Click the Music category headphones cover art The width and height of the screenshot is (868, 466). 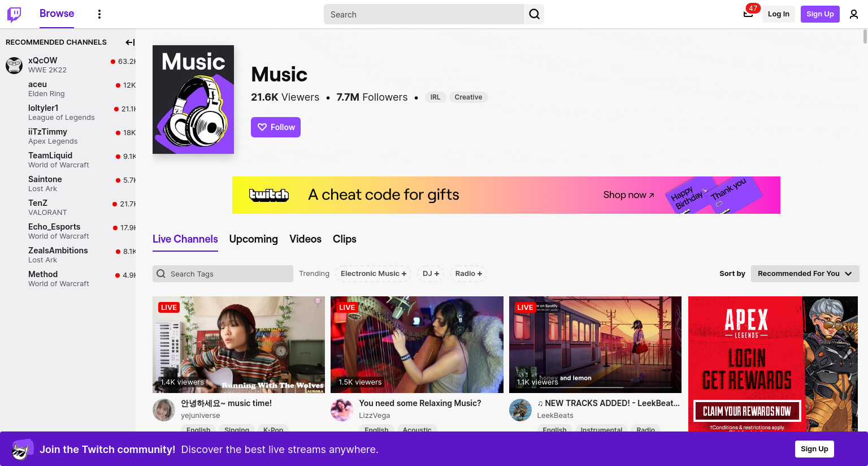click(193, 100)
